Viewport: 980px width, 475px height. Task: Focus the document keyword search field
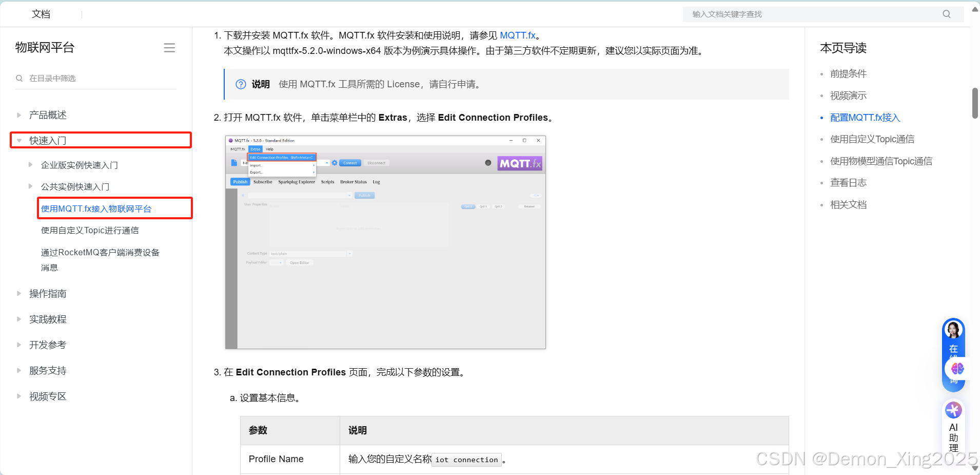823,14
